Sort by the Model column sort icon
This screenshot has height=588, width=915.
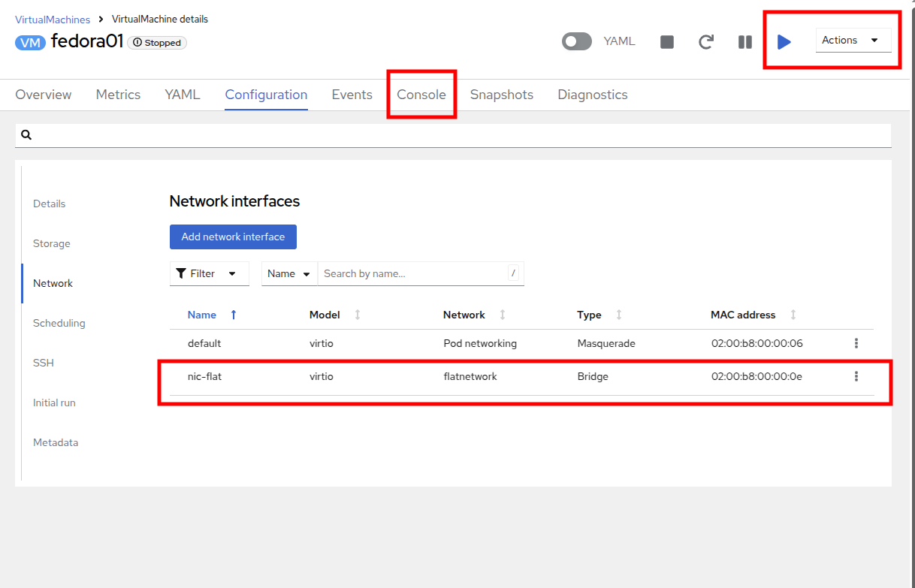point(358,315)
